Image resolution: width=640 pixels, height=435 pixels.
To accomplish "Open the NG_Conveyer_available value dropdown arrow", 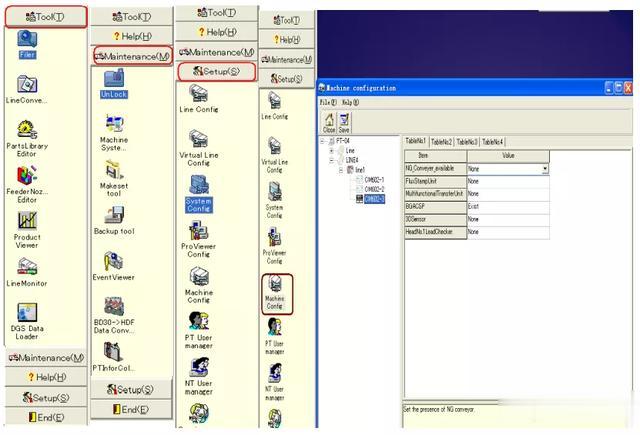I will [x=545, y=169].
